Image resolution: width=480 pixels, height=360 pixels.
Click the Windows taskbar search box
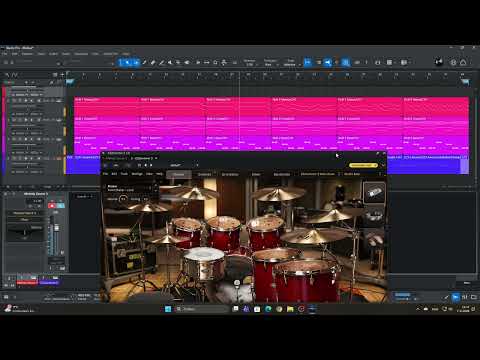pos(202,309)
